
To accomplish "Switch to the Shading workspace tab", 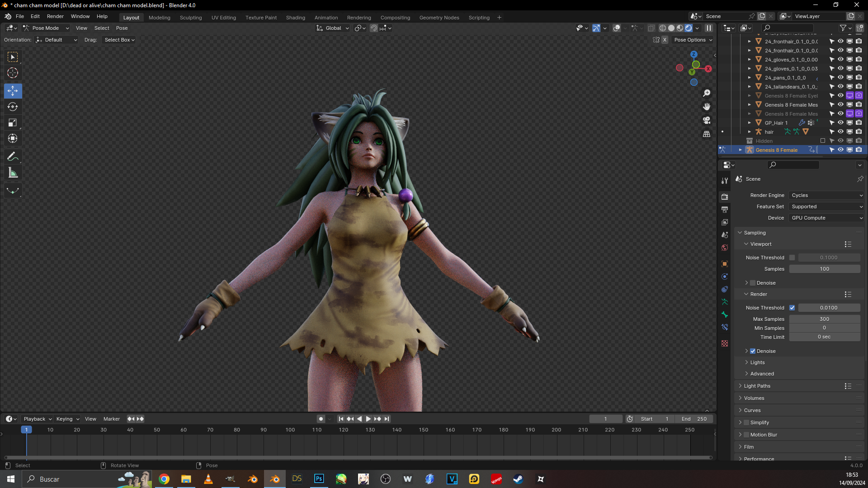I will pyautogui.click(x=296, y=18).
